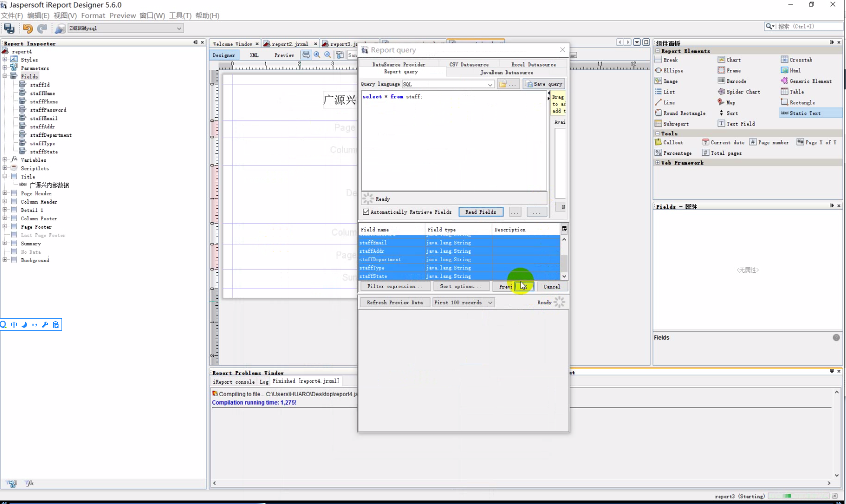Click the Save all toolbar icon
This screenshot has height=504, width=846.
click(9, 28)
